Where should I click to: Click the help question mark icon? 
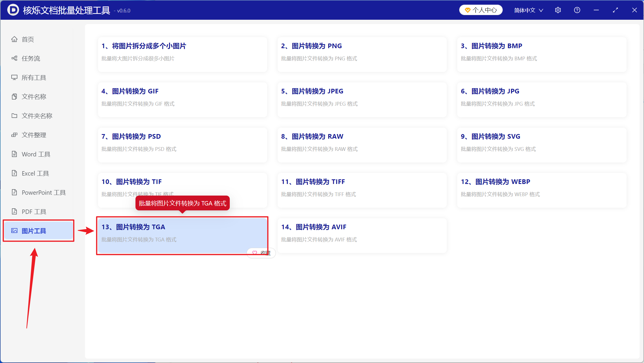pos(577,10)
